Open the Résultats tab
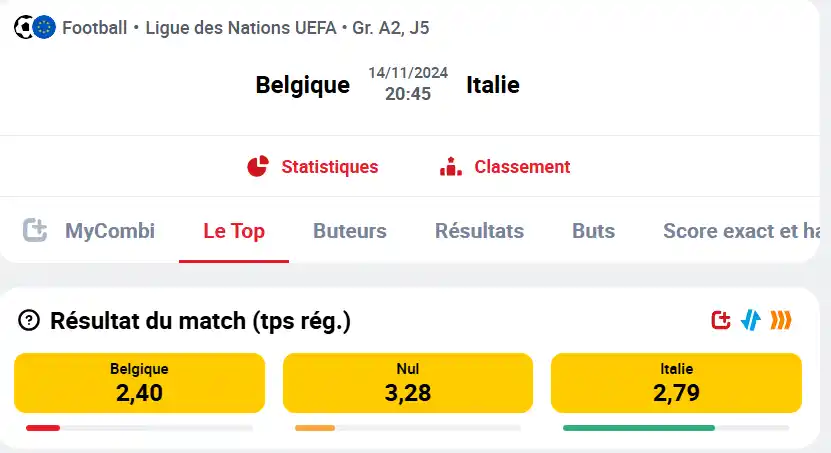Image resolution: width=831 pixels, height=453 pixels. tap(480, 231)
